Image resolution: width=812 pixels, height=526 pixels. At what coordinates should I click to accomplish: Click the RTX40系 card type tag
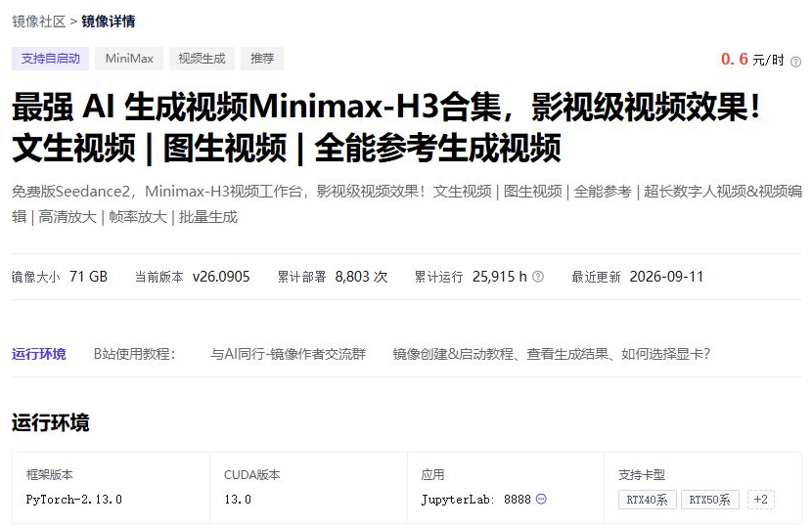click(x=648, y=500)
